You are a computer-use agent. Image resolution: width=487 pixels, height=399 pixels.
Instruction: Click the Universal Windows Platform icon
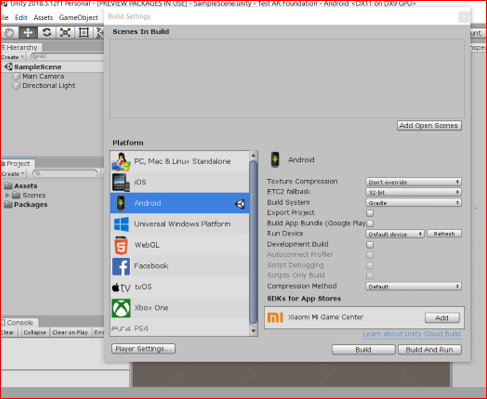tap(121, 224)
